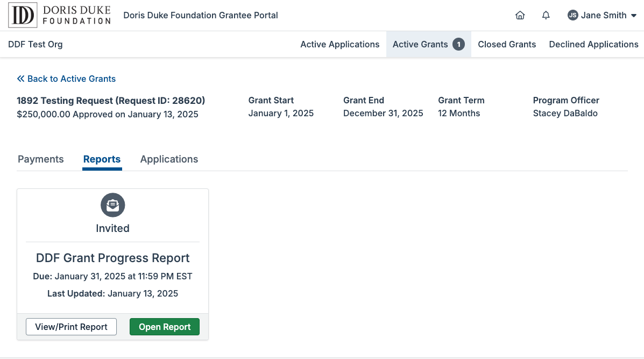Click the DDF Grant Progress Report title
Image resolution: width=644 pixels, height=359 pixels.
[x=112, y=258]
